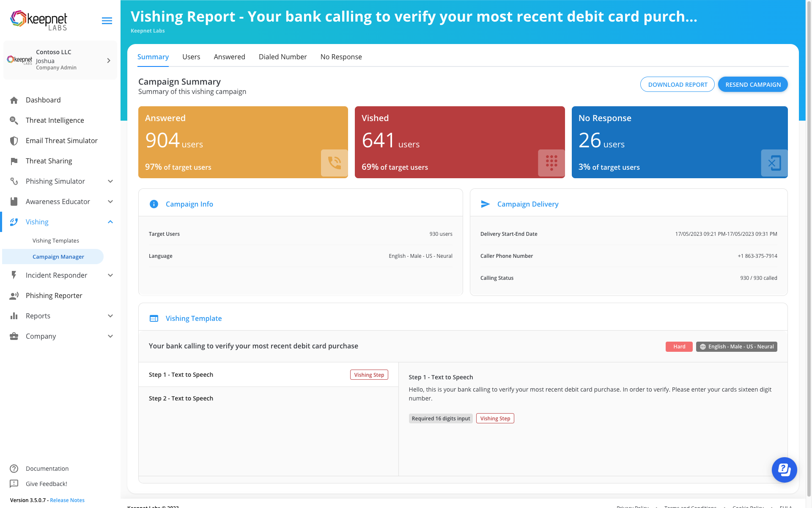Select the Dashboard home icon

pos(14,100)
